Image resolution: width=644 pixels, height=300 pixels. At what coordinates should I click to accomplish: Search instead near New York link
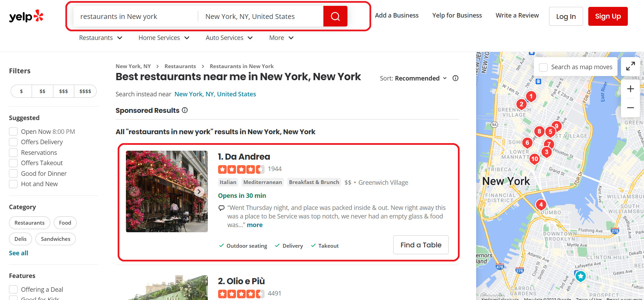point(215,94)
